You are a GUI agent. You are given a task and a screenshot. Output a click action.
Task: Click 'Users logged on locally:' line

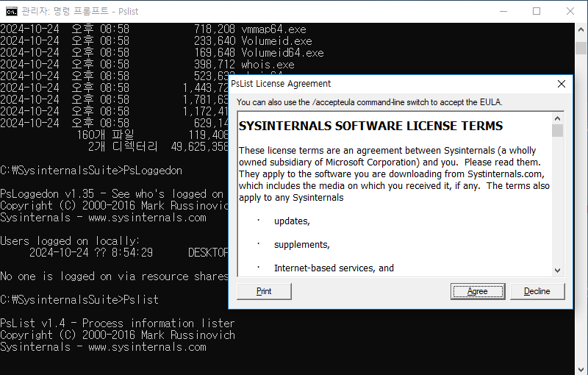tap(70, 240)
